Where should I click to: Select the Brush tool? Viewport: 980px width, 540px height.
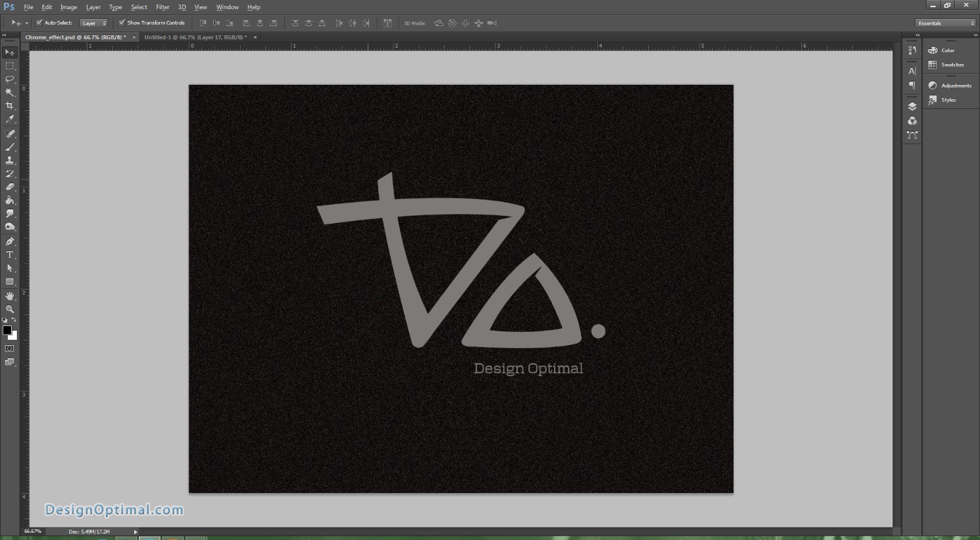pos(10,147)
